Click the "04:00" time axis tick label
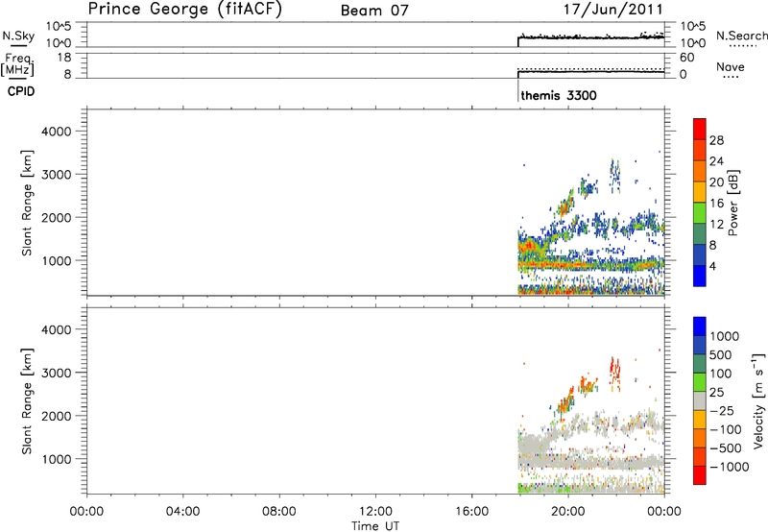Image resolution: width=768 pixels, height=532 pixels. (x=182, y=512)
